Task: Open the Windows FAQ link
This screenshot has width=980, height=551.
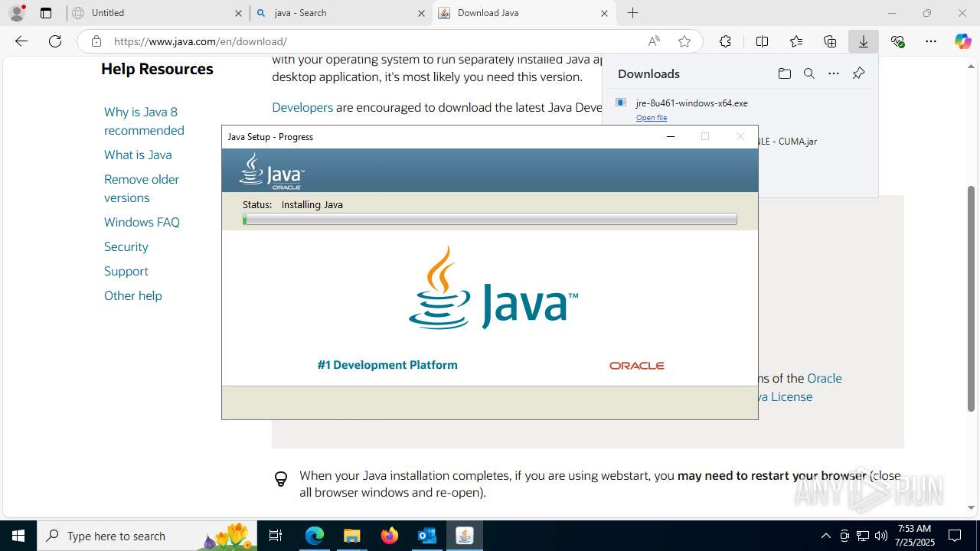Action: [x=142, y=222]
